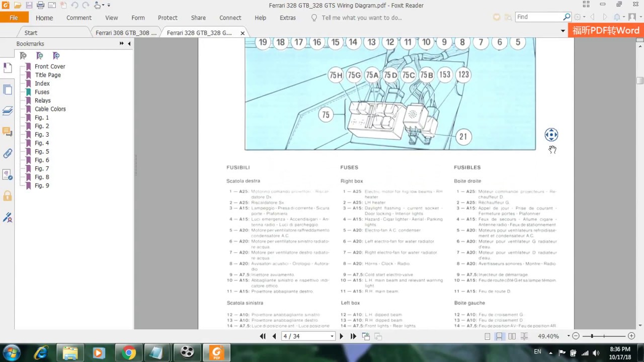Open the Customize Quick Access Toolbar arrow

tap(109, 5)
